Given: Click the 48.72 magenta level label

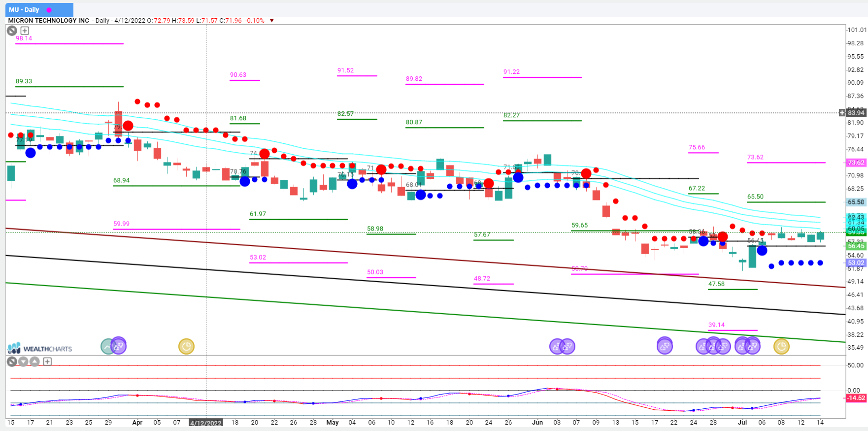Looking at the screenshot, I should 482,278.
